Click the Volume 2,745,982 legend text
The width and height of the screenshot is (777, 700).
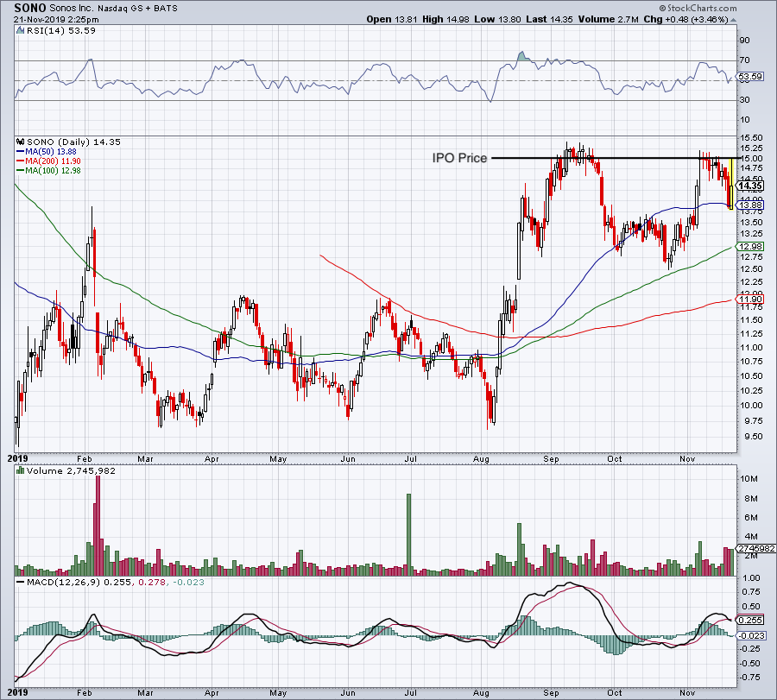(x=71, y=470)
